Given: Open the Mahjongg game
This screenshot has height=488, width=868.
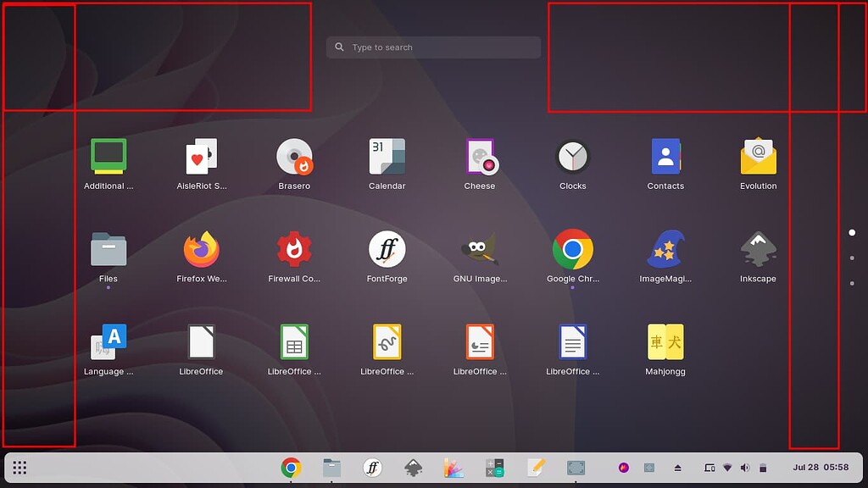Looking at the screenshot, I should (x=665, y=342).
